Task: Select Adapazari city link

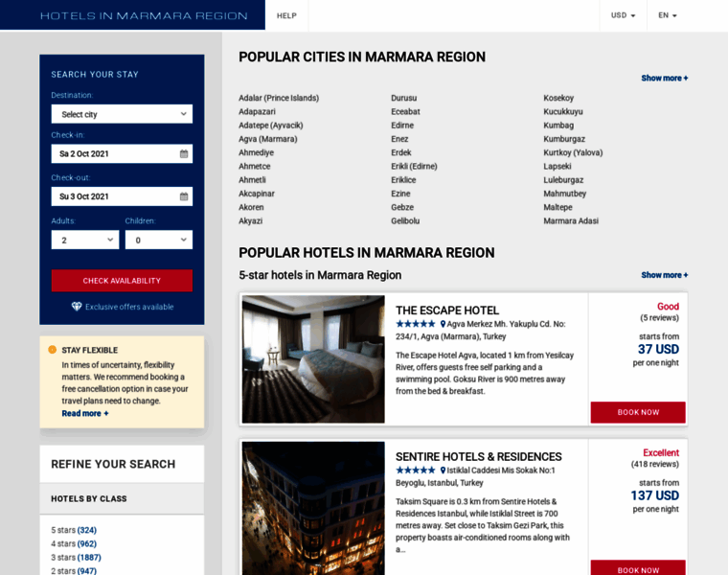Action: [x=257, y=111]
